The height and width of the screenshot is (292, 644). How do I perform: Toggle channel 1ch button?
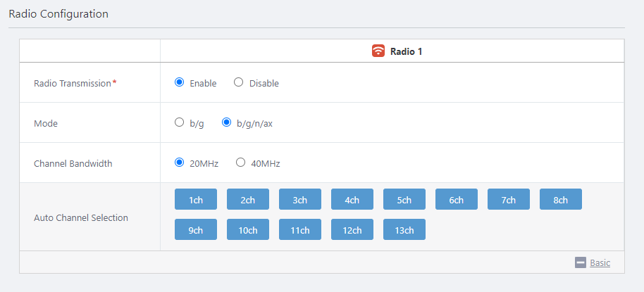(196, 200)
